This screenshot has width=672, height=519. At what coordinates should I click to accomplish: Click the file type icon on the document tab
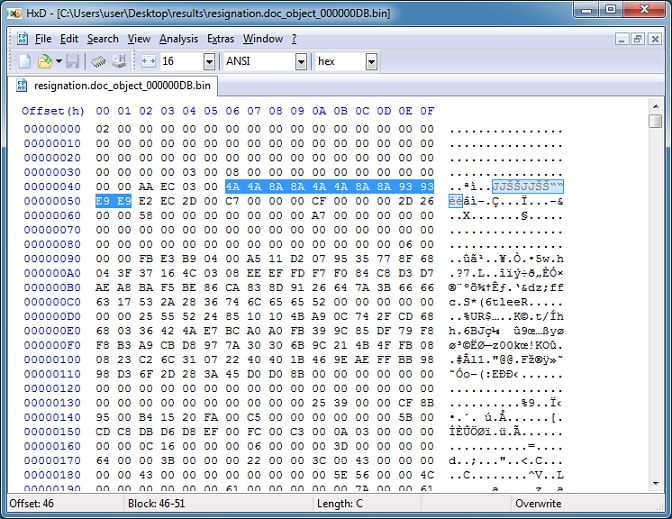click(21, 85)
